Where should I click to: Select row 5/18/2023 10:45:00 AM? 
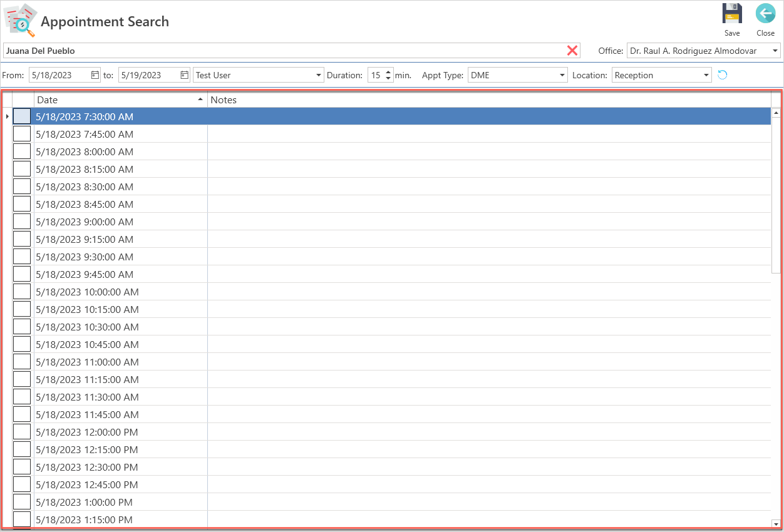391,344
